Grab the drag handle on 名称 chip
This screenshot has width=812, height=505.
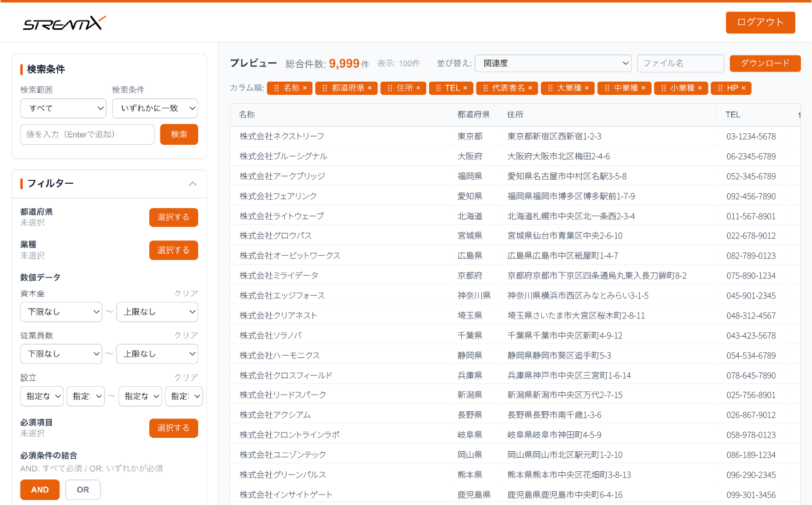pos(276,88)
